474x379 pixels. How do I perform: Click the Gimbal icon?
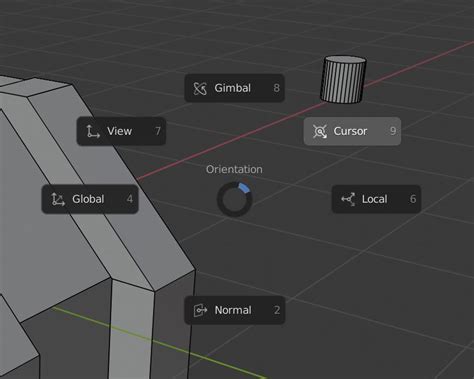[200, 88]
